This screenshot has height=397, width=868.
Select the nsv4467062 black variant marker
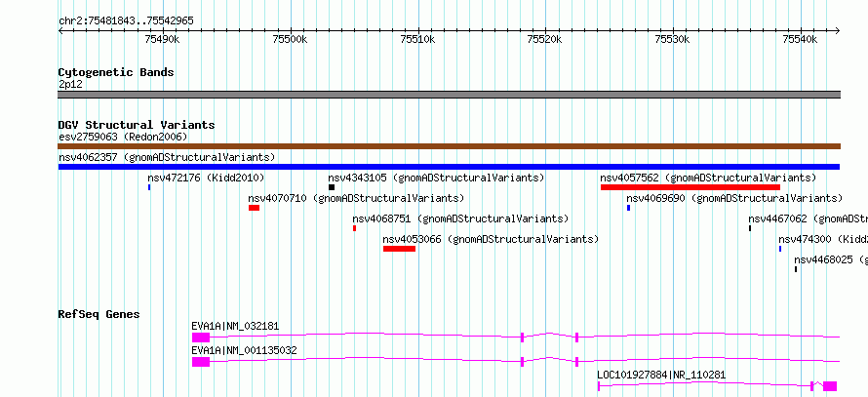coord(750,228)
